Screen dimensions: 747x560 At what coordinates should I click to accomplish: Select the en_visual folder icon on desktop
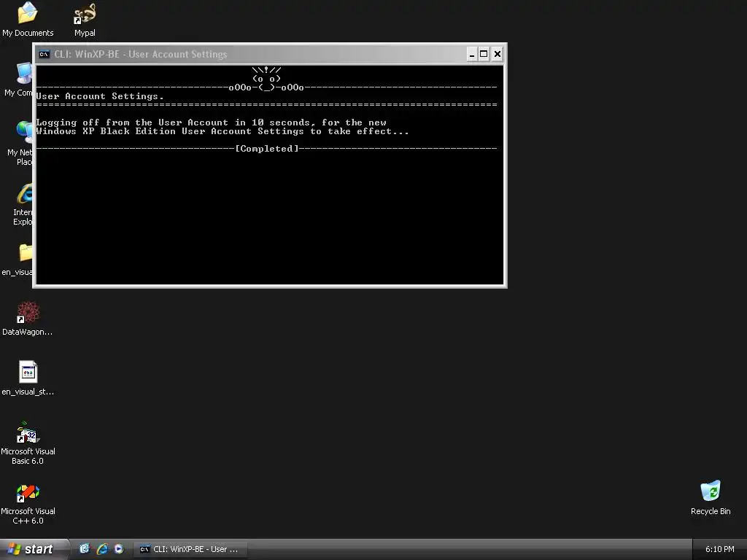click(x=18, y=260)
